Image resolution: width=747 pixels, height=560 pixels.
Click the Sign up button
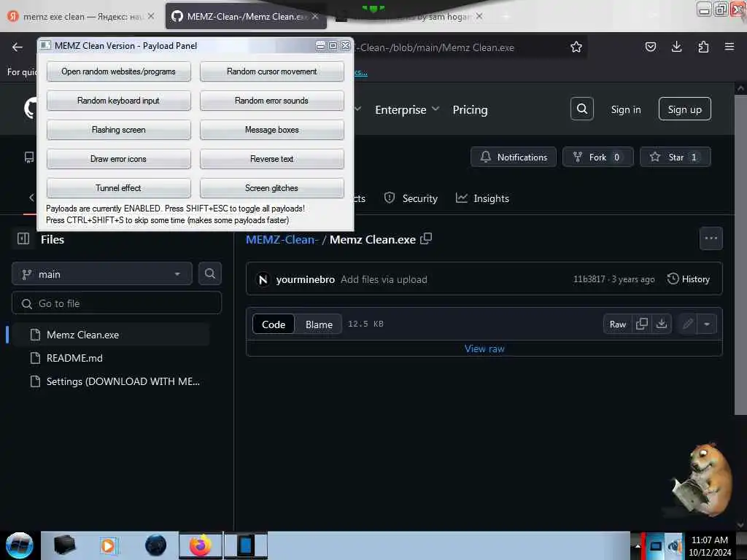pyautogui.click(x=684, y=109)
